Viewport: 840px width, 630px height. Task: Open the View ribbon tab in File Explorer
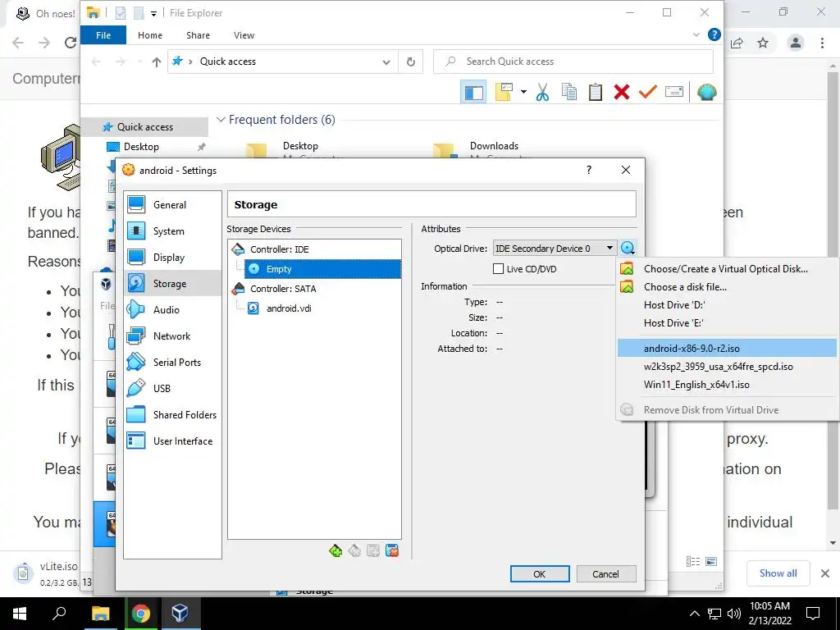click(x=244, y=35)
